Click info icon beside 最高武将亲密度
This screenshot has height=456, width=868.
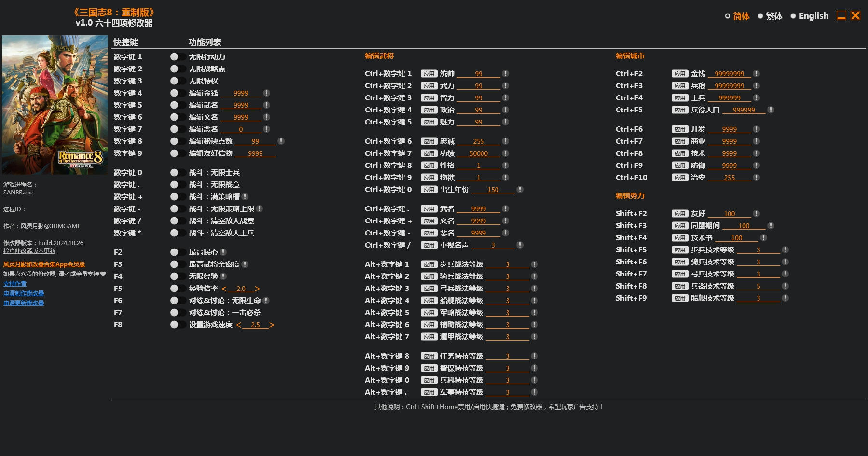(245, 264)
